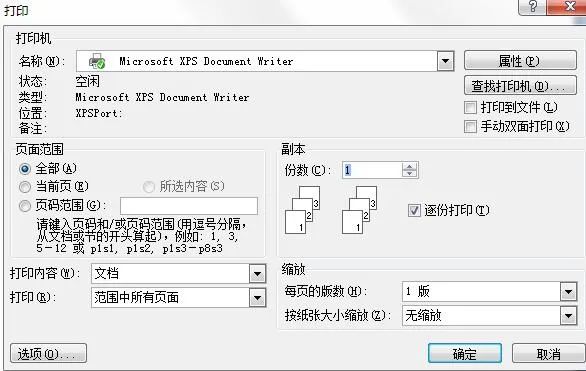Click the help question mark button
This screenshot has width=586, height=371.
[x=533, y=7]
